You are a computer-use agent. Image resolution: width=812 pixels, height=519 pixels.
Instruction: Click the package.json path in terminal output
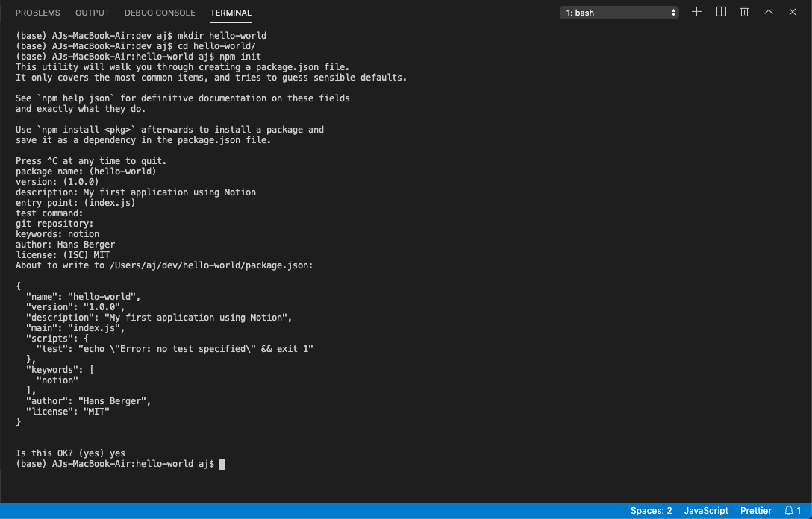211,265
